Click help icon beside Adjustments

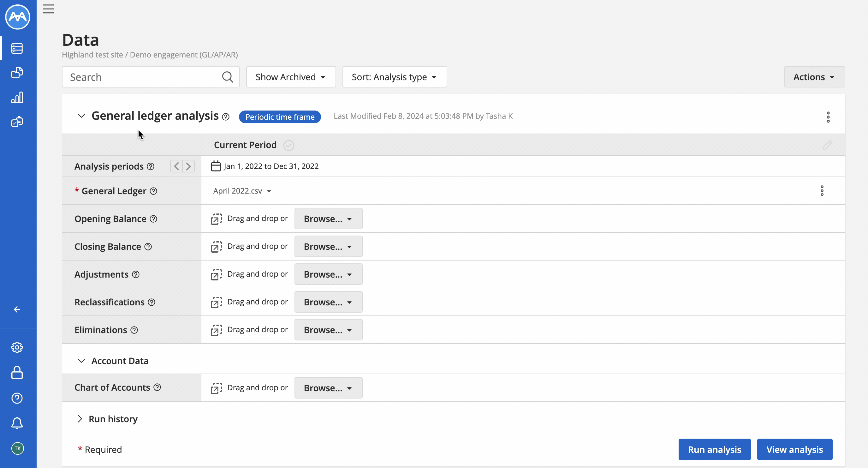click(135, 274)
